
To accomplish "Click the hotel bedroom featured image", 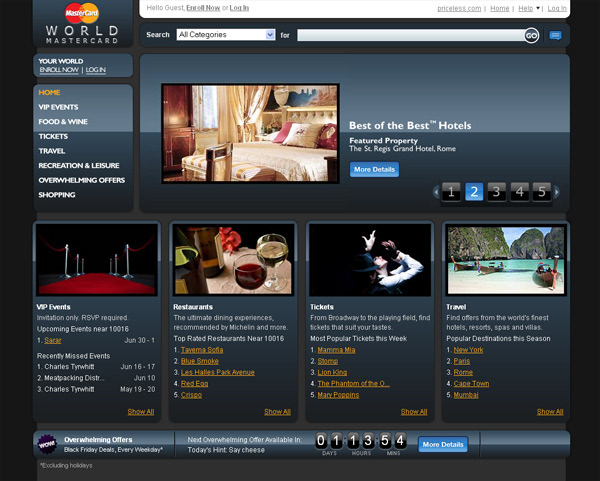I will point(250,134).
